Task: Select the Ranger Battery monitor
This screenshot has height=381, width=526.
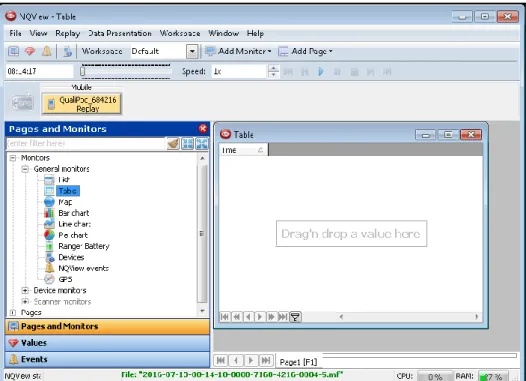Action: 77,246
